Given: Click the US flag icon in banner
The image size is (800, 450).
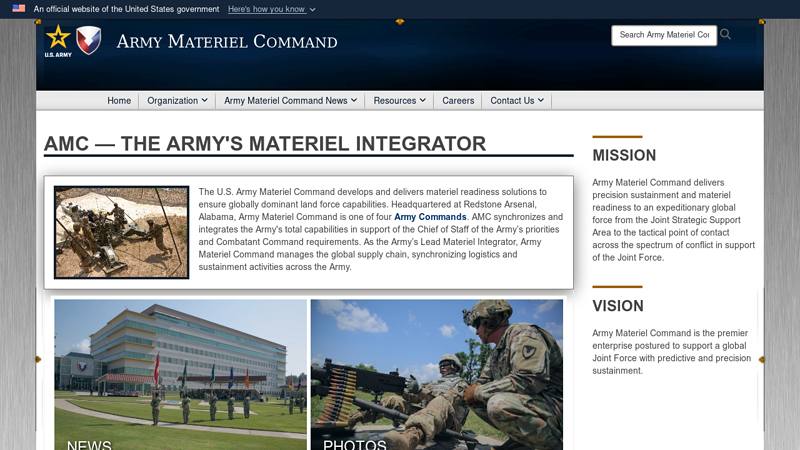Looking at the screenshot, I should point(19,9).
